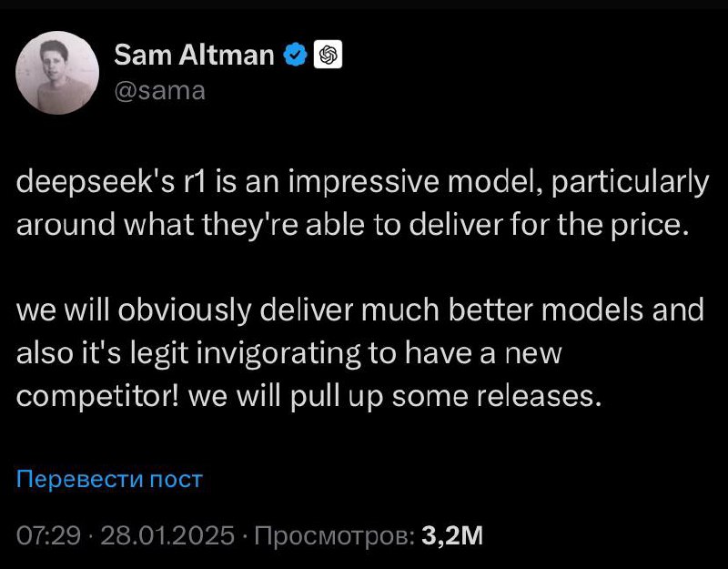Click the word invigorating in the post
This screenshot has height=569, width=728.
pyautogui.click(x=278, y=354)
